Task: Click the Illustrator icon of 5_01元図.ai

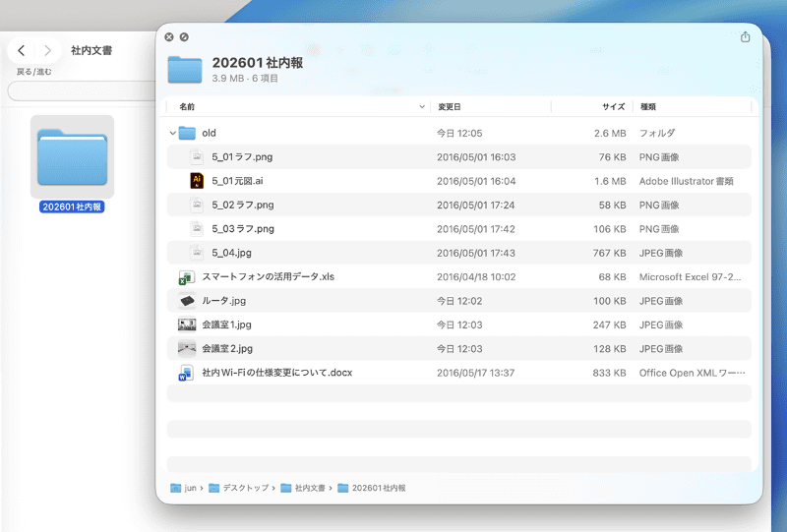Action: pyautogui.click(x=197, y=181)
